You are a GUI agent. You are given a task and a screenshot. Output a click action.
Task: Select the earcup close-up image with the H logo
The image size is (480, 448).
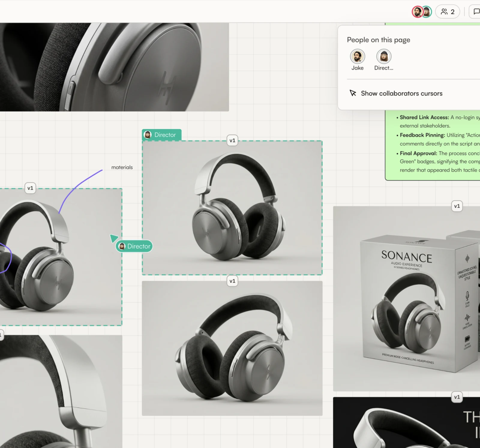114,67
